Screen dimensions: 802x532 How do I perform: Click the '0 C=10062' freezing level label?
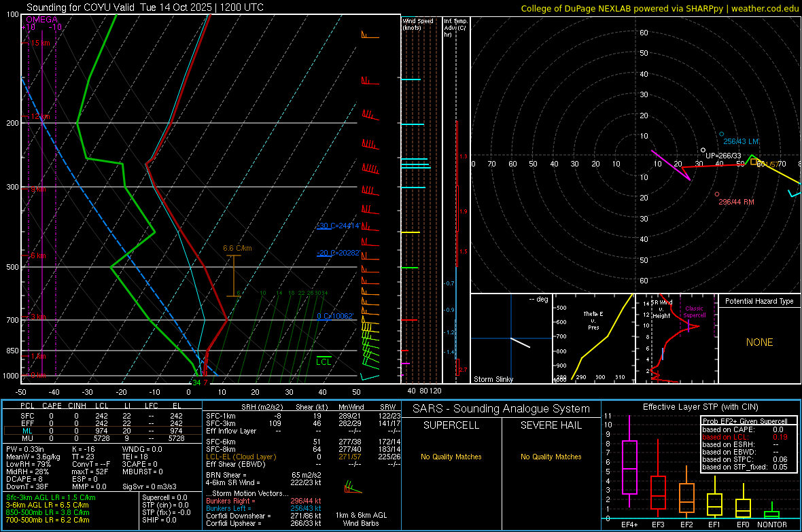(x=335, y=316)
